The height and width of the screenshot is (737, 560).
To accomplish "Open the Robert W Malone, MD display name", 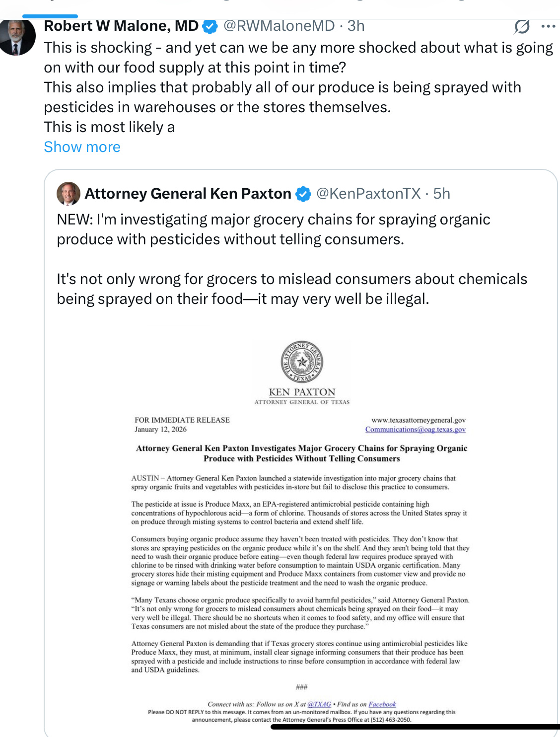I will pos(121,26).
